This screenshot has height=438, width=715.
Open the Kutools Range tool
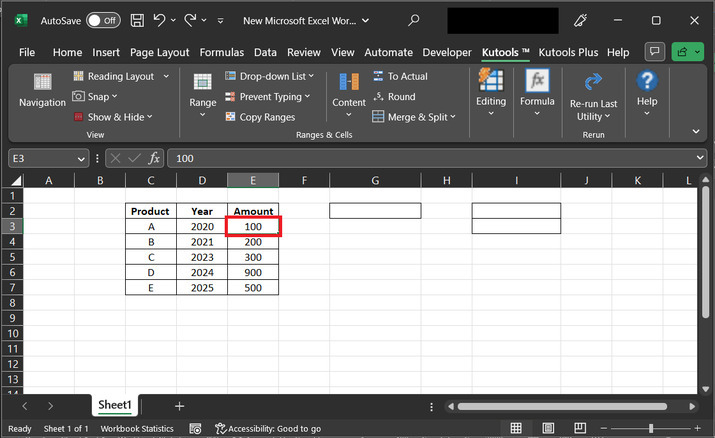tap(202, 90)
